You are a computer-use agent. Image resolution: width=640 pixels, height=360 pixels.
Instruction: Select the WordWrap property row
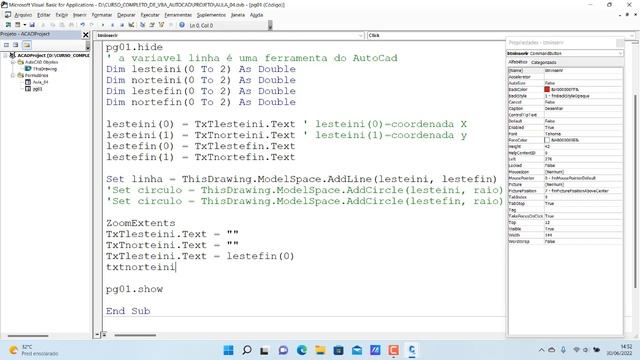click(x=565, y=241)
